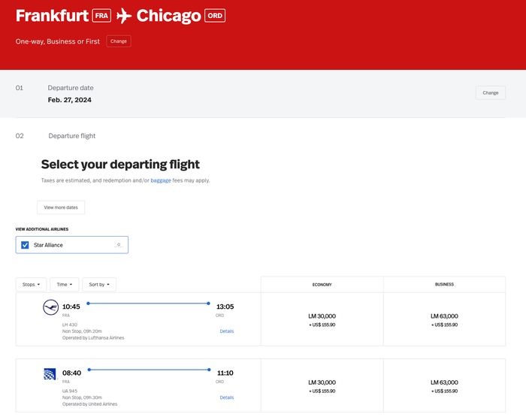Screen dimensions: 526x420
Task: Change the departure date Feb. 27, 2024
Action: click(491, 93)
